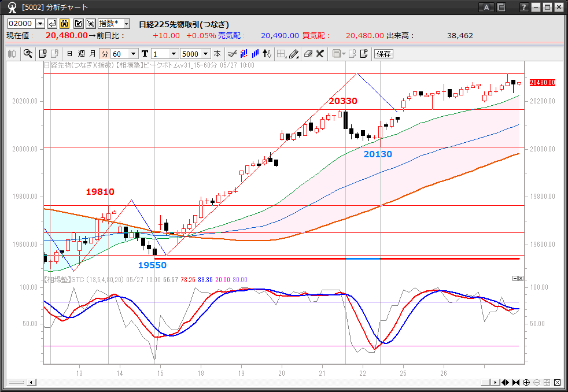The width and height of the screenshot is (568, 392).
Task: Click the zoom-in plus circle icon
Action: 526,383
